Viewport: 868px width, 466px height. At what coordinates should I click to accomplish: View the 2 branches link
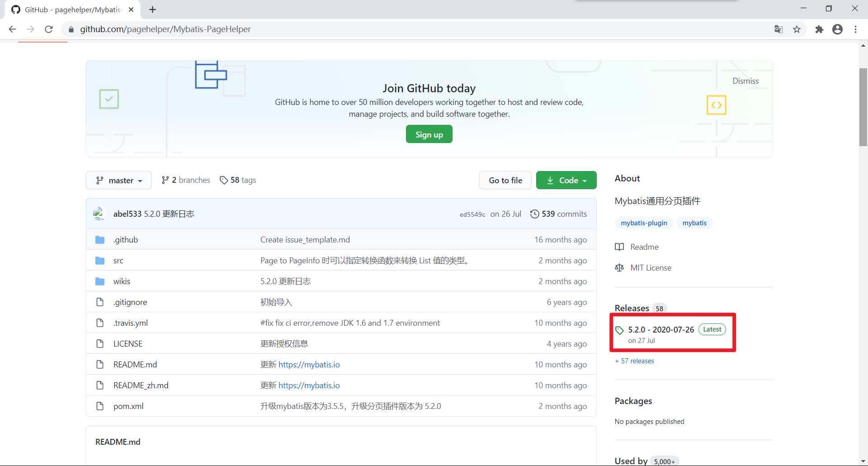coord(186,180)
